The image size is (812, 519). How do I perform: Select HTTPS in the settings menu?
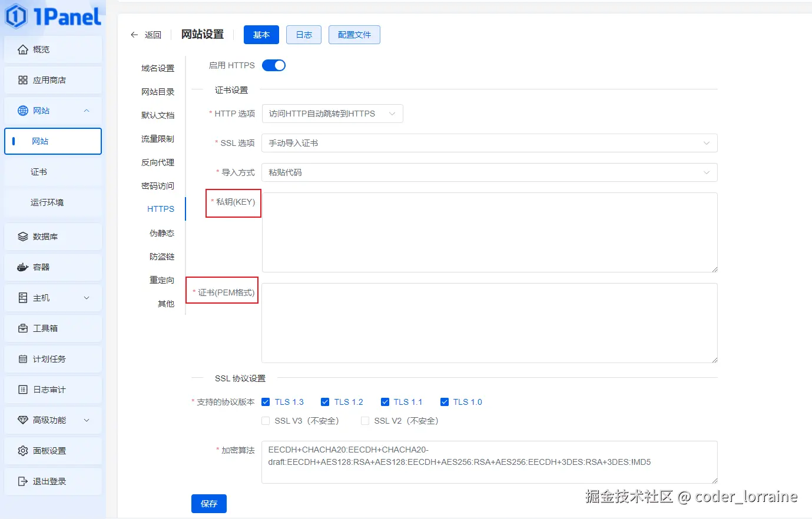tap(161, 209)
